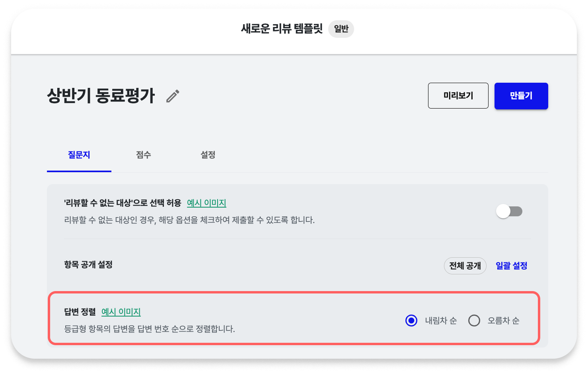Click the 상반기 동료평가 title text
The width and height of the screenshot is (588, 373).
click(x=101, y=96)
